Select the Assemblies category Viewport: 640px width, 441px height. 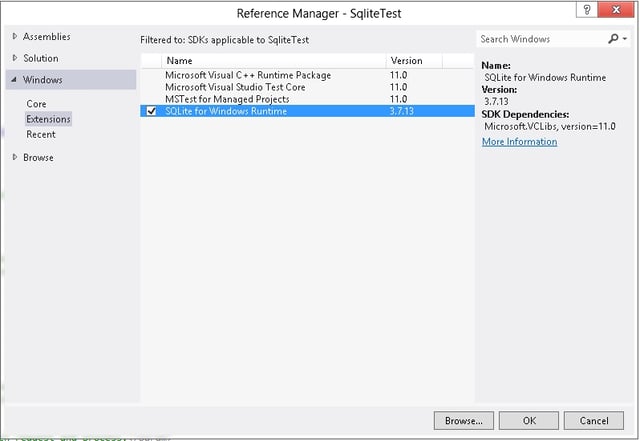tap(47, 37)
